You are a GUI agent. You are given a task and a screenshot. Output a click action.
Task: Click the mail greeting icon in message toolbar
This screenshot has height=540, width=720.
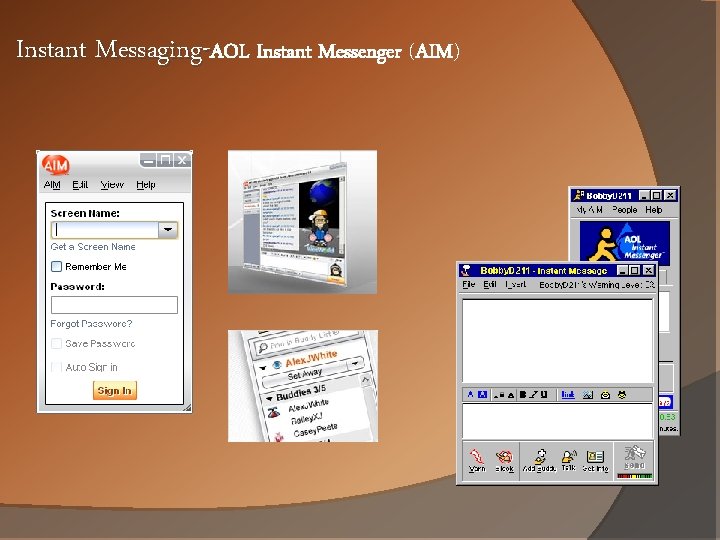point(605,395)
